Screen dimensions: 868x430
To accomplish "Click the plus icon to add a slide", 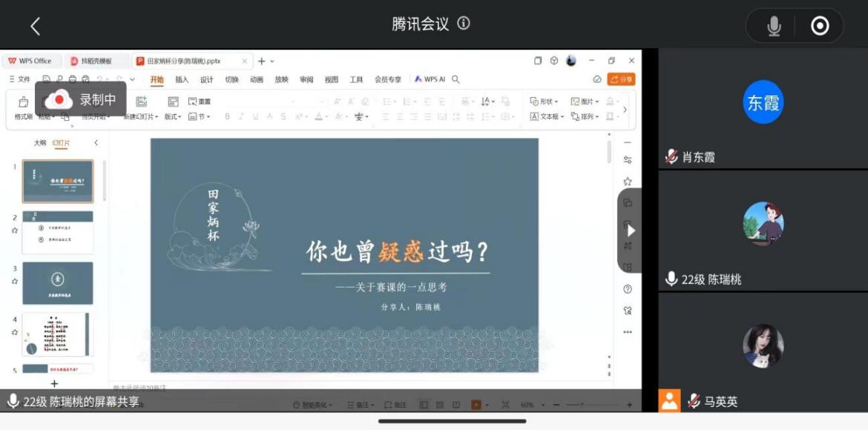I will 54,383.
